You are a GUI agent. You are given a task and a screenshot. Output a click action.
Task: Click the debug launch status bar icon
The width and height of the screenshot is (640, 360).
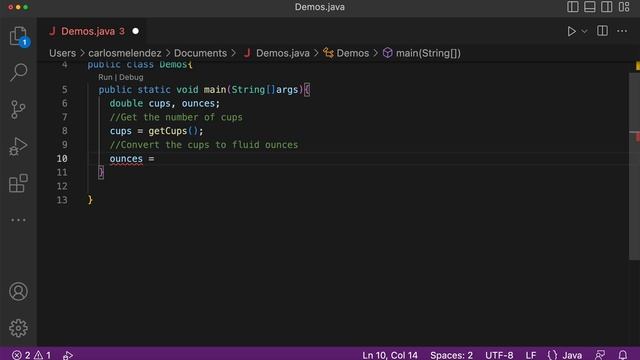pyautogui.click(x=68, y=355)
